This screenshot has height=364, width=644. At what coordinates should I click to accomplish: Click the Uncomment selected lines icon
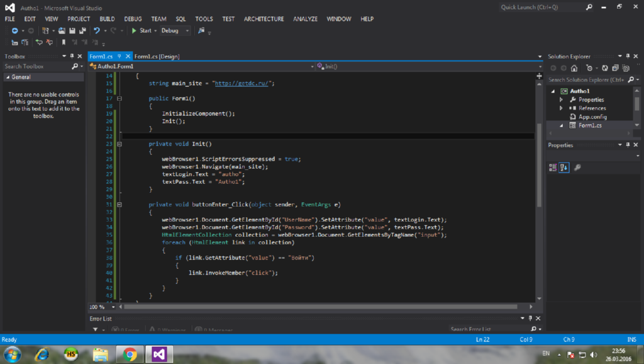[x=49, y=42]
